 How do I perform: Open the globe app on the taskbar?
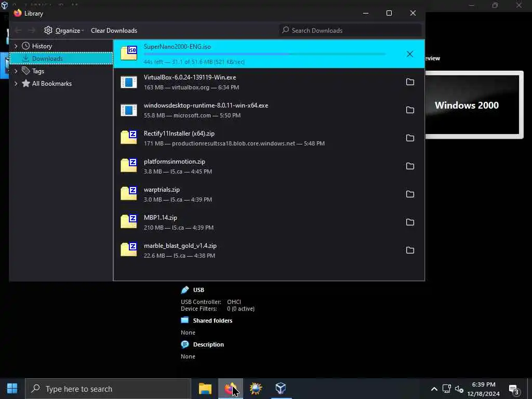[x=256, y=389]
